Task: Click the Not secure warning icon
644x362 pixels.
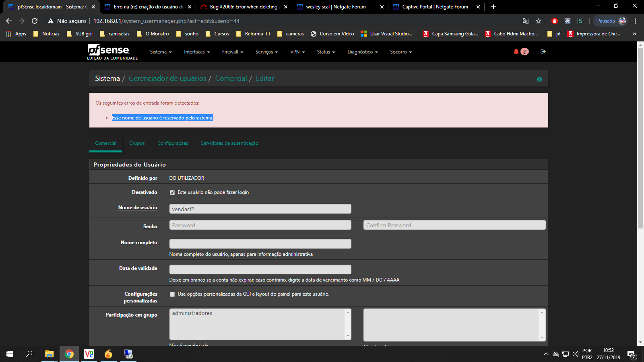Action: pyautogui.click(x=51, y=21)
